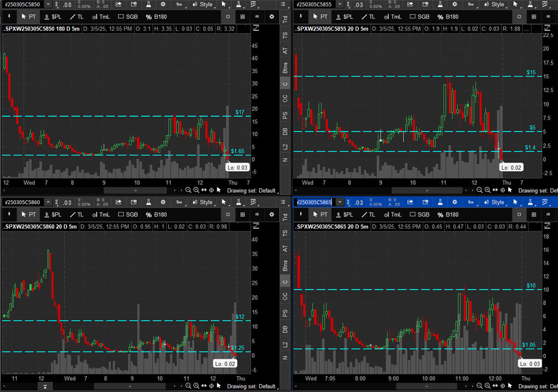Click the share icon in the C5850 chart header
Image resolution: width=558 pixels, height=392 pixels.
pos(119,4)
